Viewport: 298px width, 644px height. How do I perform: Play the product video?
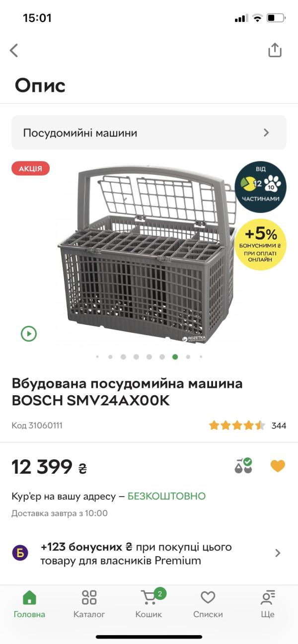click(29, 334)
